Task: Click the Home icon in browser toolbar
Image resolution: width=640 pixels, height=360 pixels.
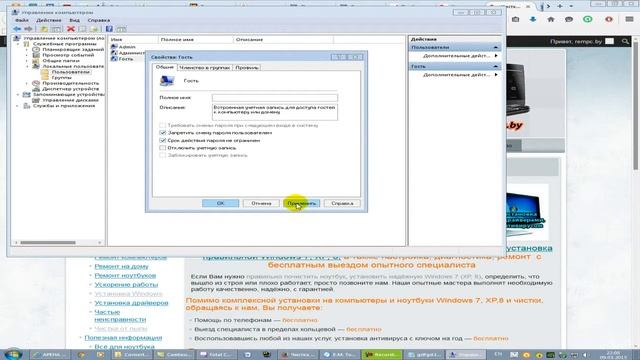Action: coord(551,19)
